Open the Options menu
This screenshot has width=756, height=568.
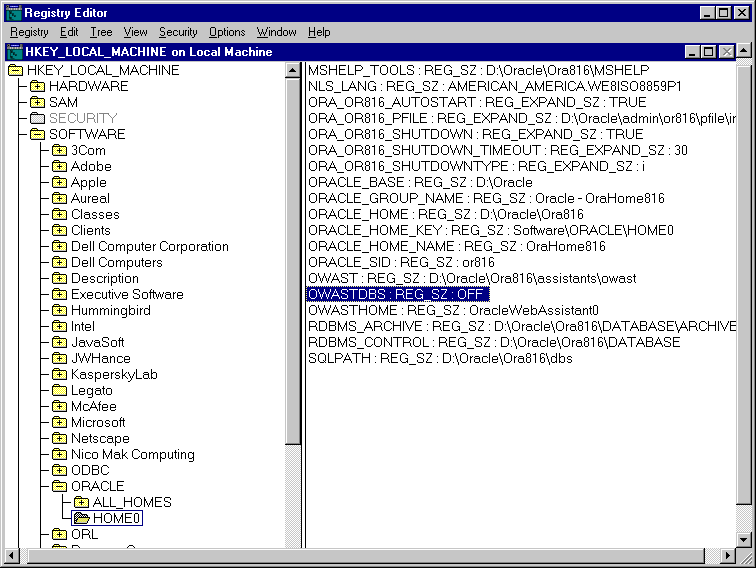(x=227, y=32)
